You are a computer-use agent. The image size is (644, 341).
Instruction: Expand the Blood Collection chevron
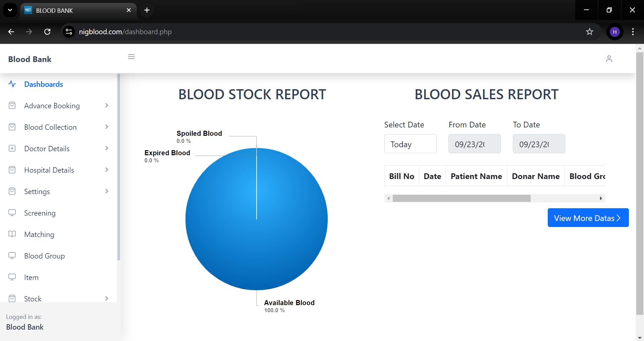pyautogui.click(x=107, y=127)
